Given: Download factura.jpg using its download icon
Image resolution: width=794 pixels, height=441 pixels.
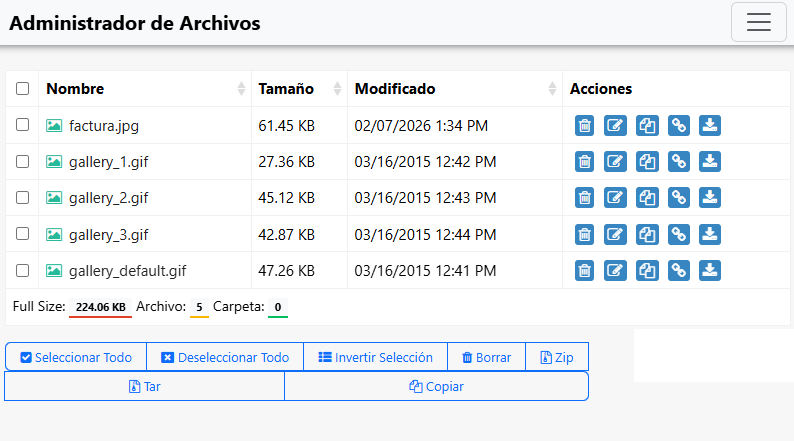Looking at the screenshot, I should point(709,126).
